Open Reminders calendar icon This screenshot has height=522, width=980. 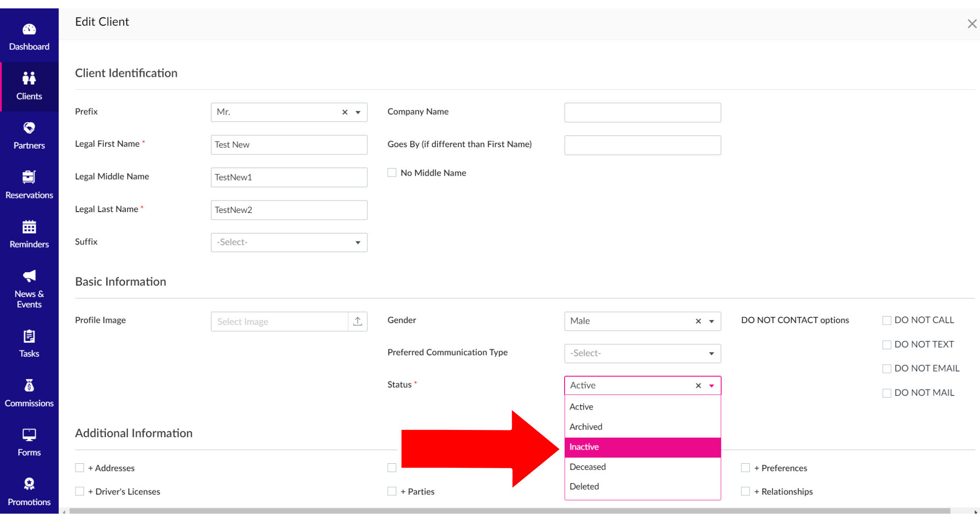[29, 227]
